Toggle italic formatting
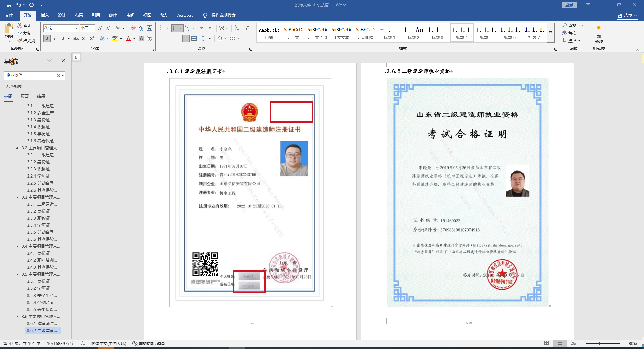The width and height of the screenshot is (644, 349). click(x=55, y=38)
